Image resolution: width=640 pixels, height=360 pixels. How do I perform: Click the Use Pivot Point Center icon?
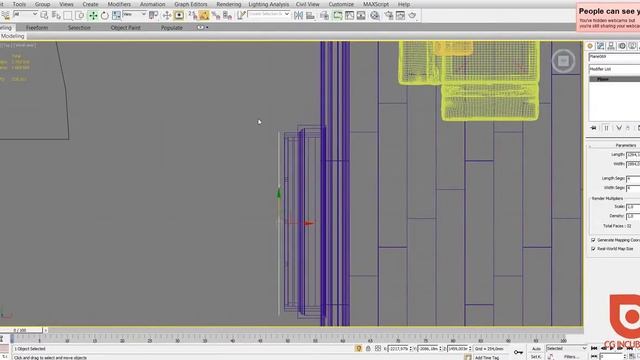coord(153,16)
